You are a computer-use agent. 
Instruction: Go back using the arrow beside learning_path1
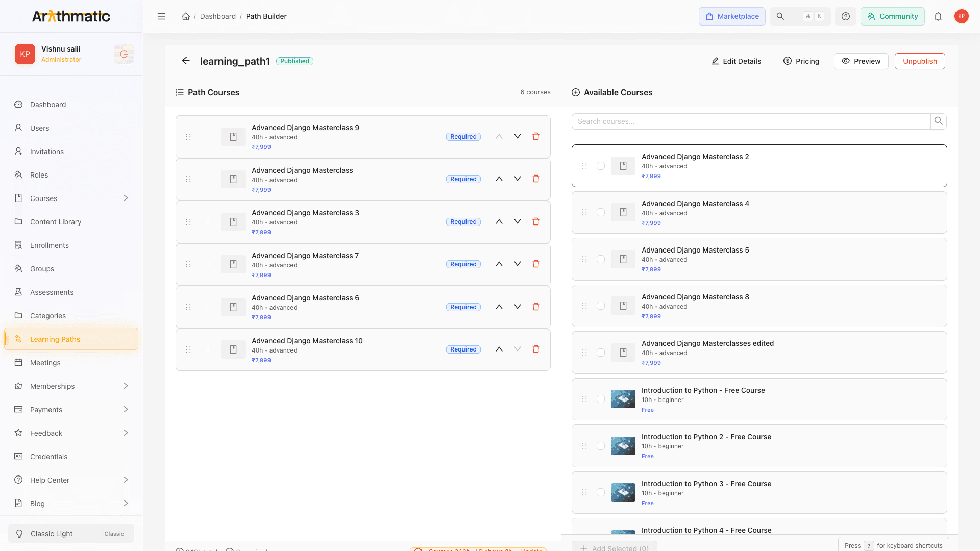point(186,61)
